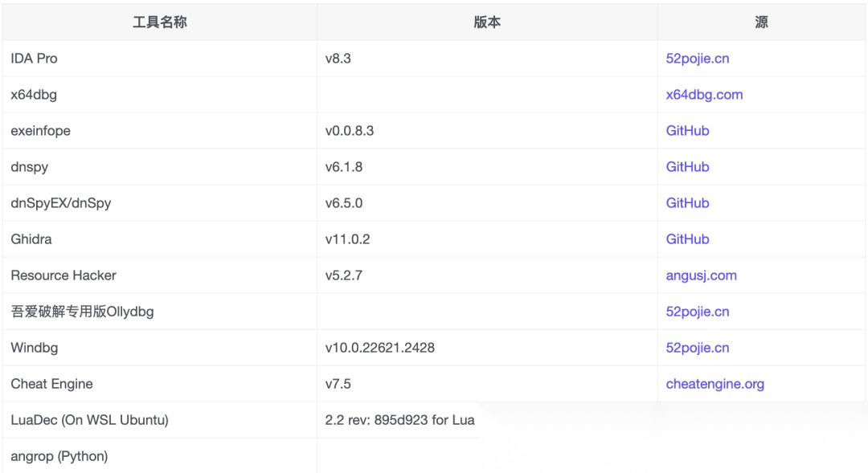
Task: Select the 吾爱破解专用版Ollydbg cell
Action: (159, 312)
